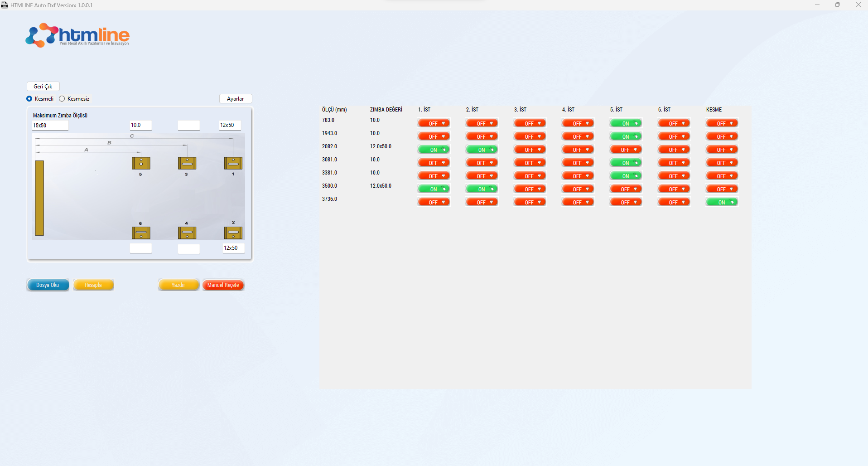Toggle KESME switch for row 783.0
The width and height of the screenshot is (868, 466).
[x=722, y=123]
